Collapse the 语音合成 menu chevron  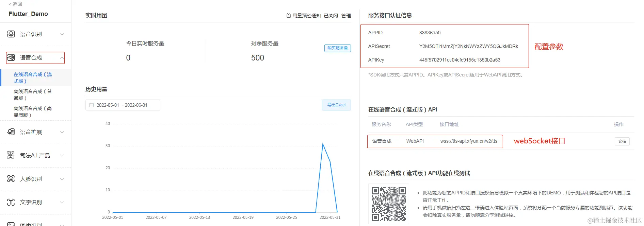click(62, 58)
